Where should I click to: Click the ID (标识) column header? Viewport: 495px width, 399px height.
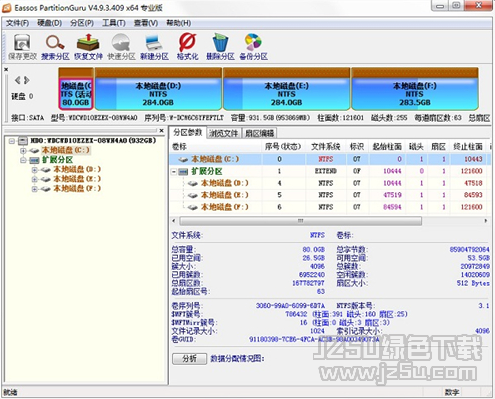pyautogui.click(x=357, y=147)
